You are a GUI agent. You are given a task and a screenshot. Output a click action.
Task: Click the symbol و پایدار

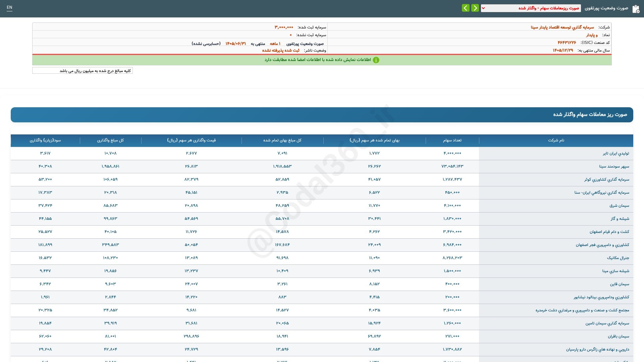(x=592, y=35)
